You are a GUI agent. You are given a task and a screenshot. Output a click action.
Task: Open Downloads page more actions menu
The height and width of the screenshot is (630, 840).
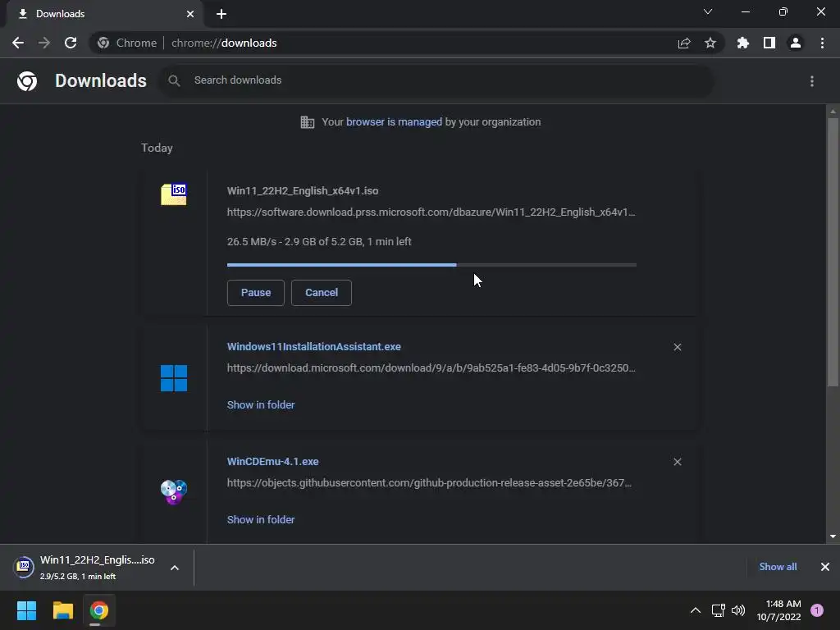[x=812, y=81]
